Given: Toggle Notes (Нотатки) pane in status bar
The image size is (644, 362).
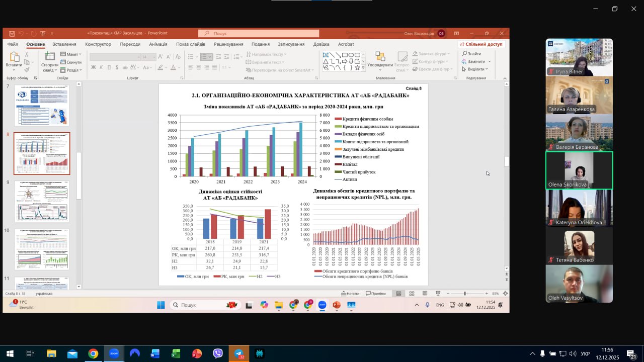Looking at the screenshot, I should pyautogui.click(x=350, y=294).
